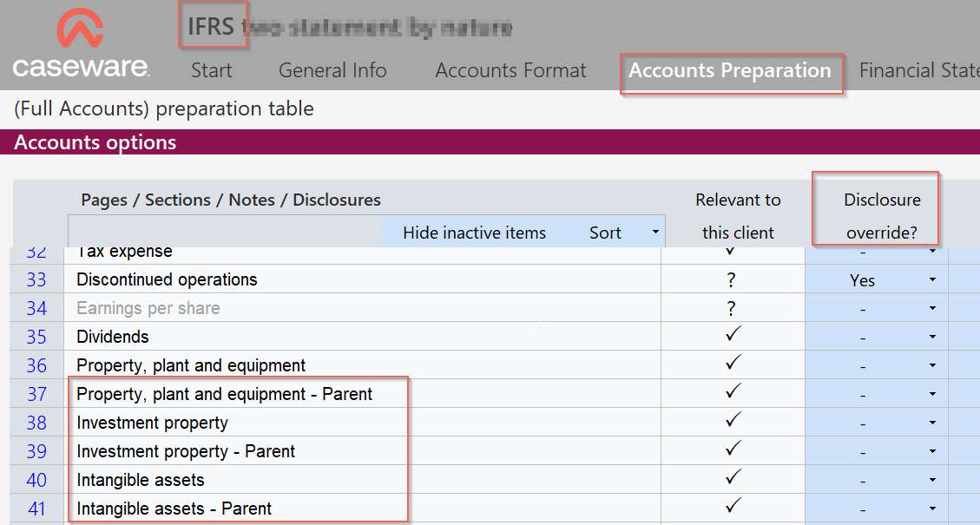The height and width of the screenshot is (525, 980).
Task: Toggle relevance for Discontinued operations
Action: pyautogui.click(x=732, y=280)
